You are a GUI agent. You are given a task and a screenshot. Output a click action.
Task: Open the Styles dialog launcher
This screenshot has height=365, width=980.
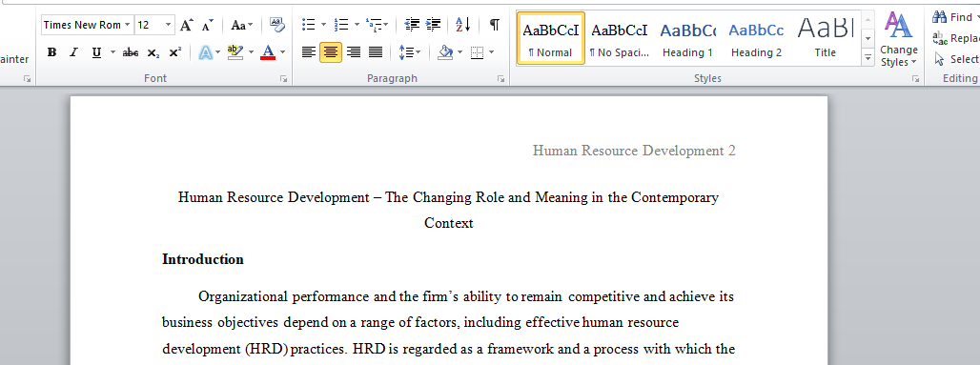click(915, 79)
